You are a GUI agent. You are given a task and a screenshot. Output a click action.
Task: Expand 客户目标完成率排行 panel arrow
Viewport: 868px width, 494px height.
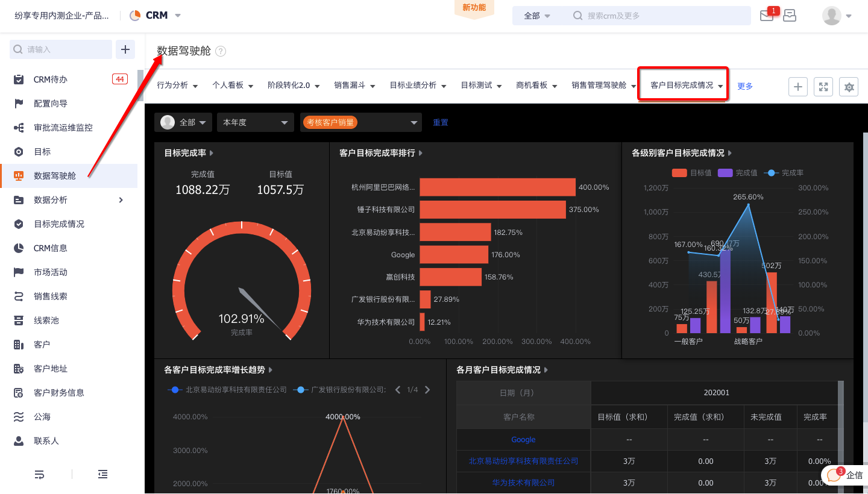[x=420, y=153]
